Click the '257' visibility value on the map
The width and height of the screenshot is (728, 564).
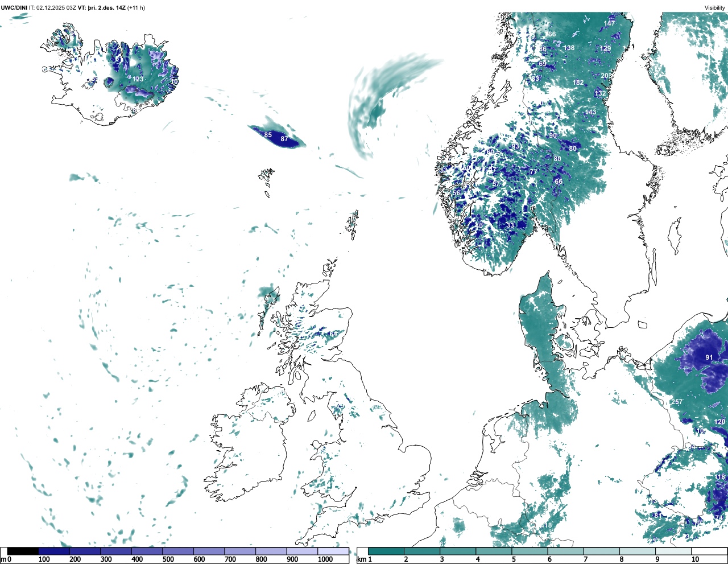tap(677, 402)
